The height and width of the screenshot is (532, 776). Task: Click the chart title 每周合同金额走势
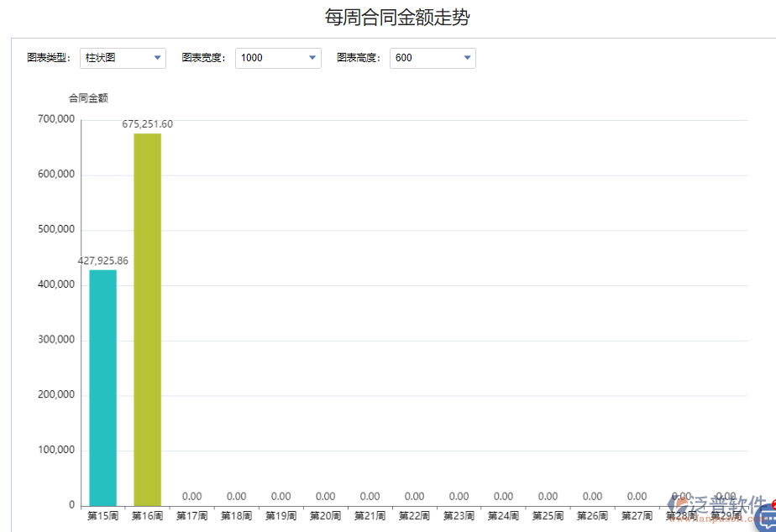click(x=396, y=17)
